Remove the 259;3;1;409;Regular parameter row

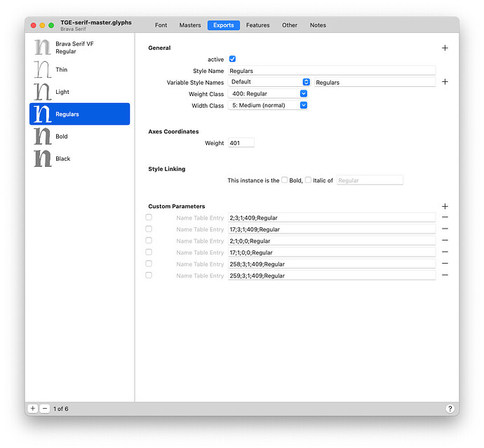445,276
